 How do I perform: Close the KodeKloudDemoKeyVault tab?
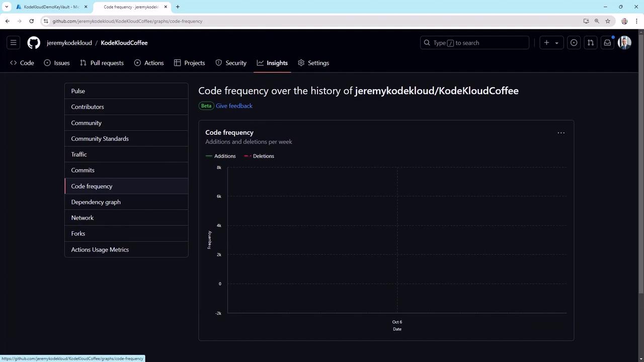[86, 7]
